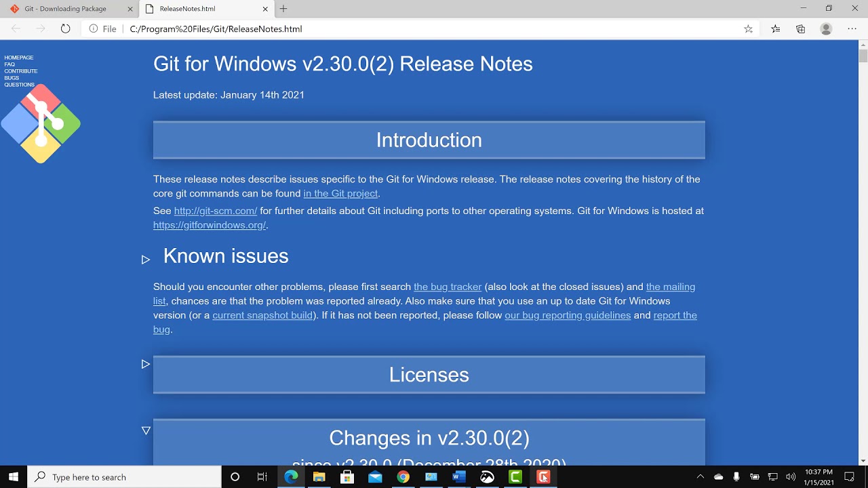The width and height of the screenshot is (868, 488).
Task: Open the network tray icon
Action: pyautogui.click(x=772, y=477)
